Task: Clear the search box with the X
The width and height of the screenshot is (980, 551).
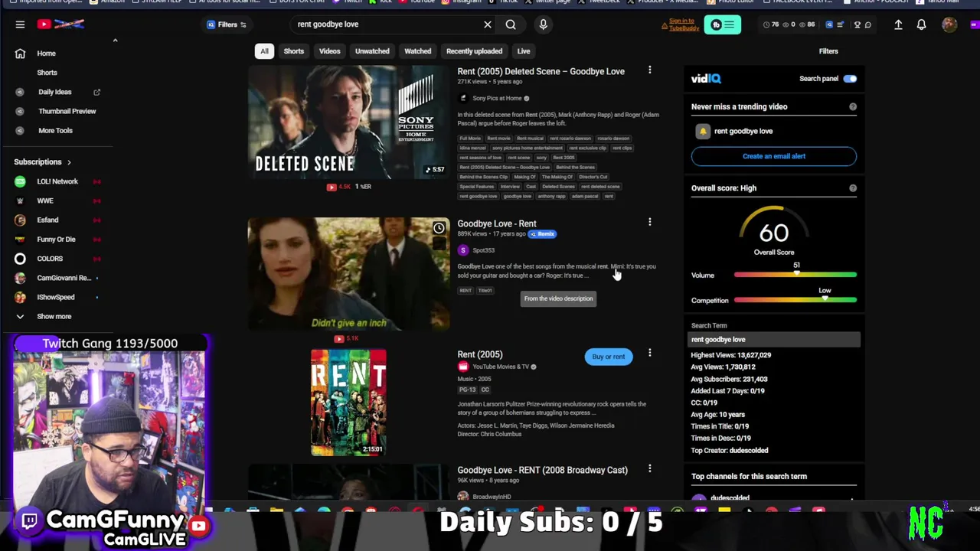Action: 488,24
